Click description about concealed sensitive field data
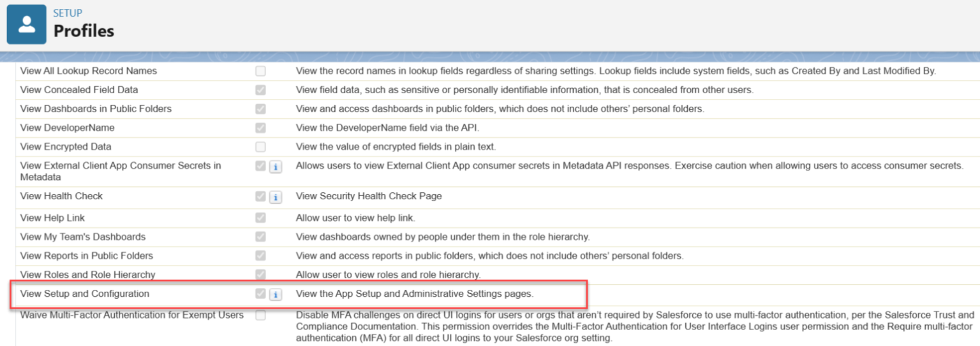The height and width of the screenshot is (346, 980). (x=524, y=90)
